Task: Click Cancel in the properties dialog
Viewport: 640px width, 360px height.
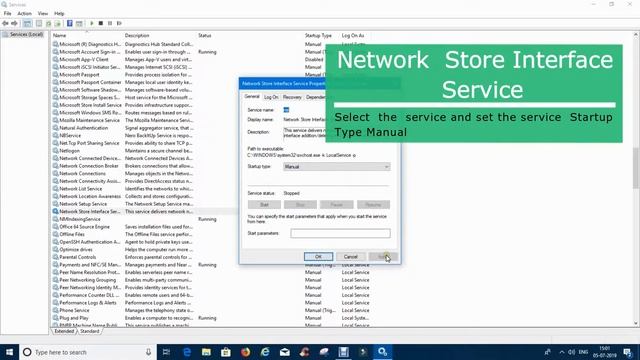Action: pos(351,256)
